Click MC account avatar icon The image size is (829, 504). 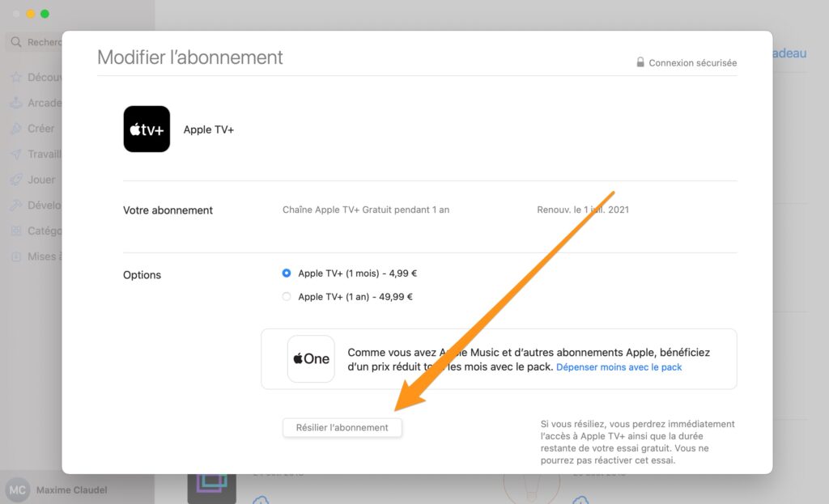[x=17, y=489]
